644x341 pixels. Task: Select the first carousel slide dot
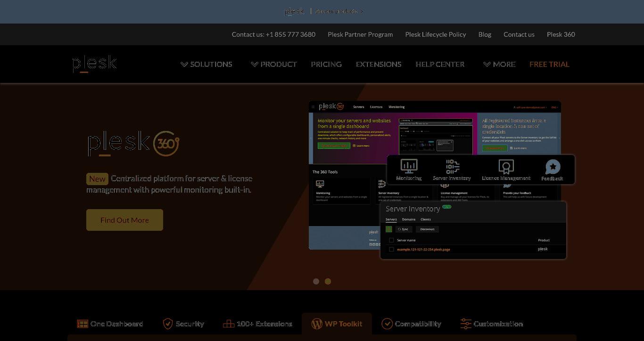point(316,281)
